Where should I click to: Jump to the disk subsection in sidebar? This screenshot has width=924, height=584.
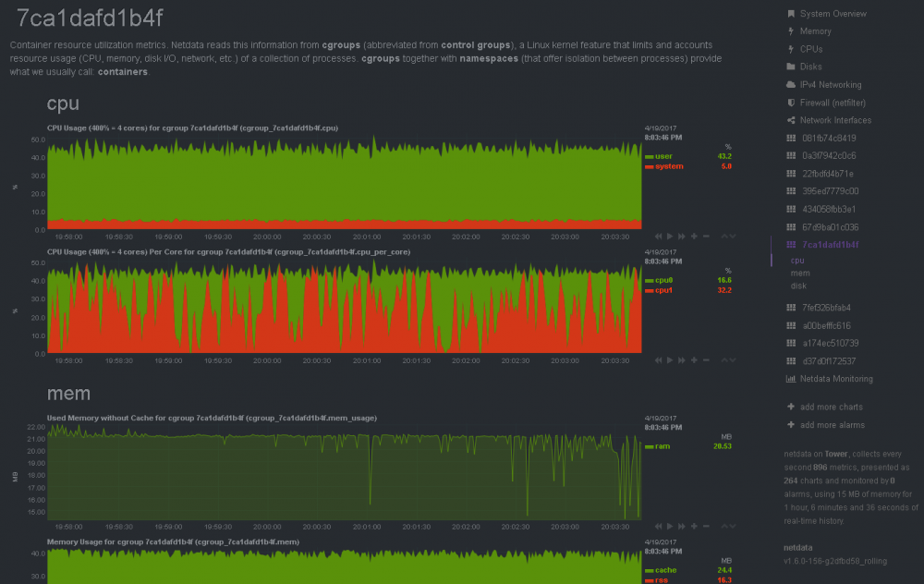[x=798, y=286]
